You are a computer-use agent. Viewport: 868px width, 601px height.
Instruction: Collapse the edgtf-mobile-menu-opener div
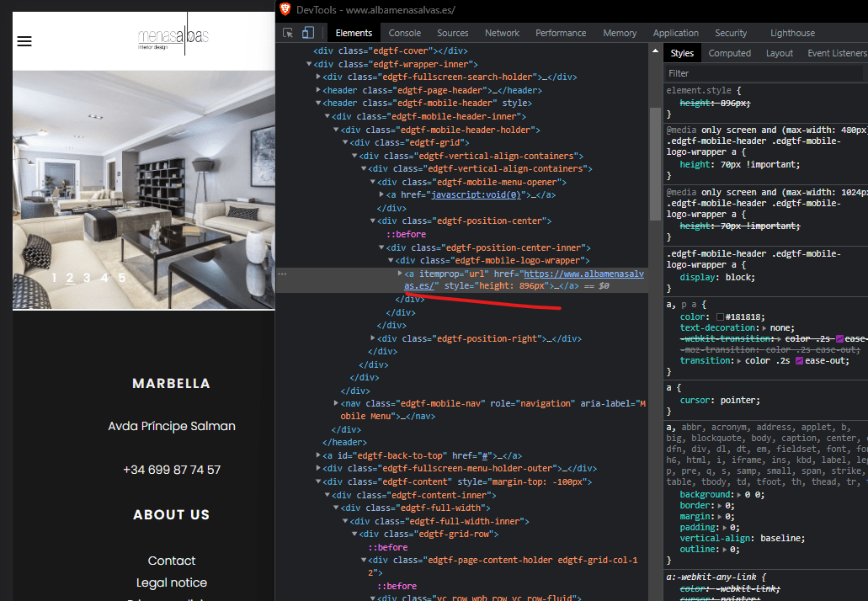(x=373, y=182)
